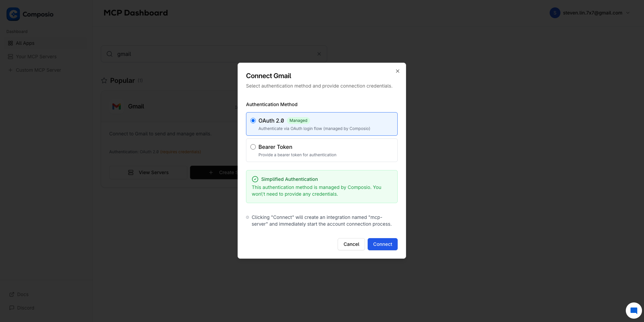Click the Docs external link icon

tap(12, 294)
